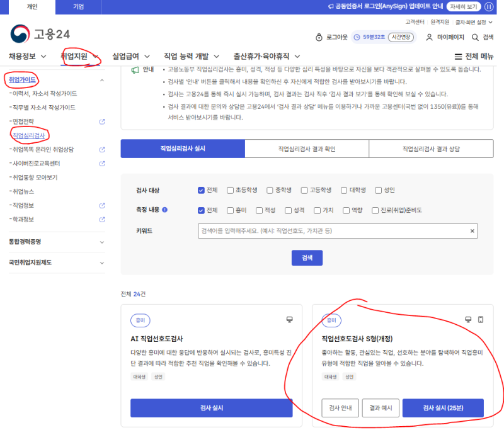The width and height of the screenshot is (504, 435).
Task: Click the logout lock icon
Action: point(319,37)
